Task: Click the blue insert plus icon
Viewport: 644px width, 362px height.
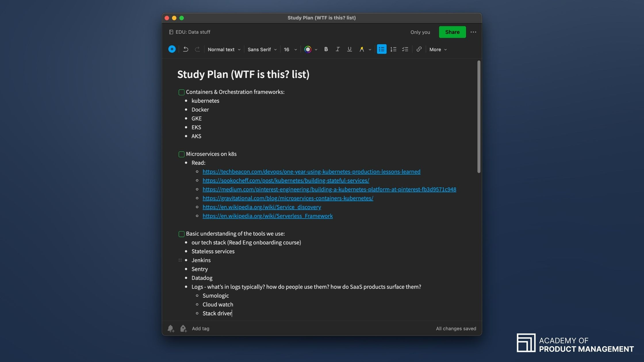Action: point(172,49)
